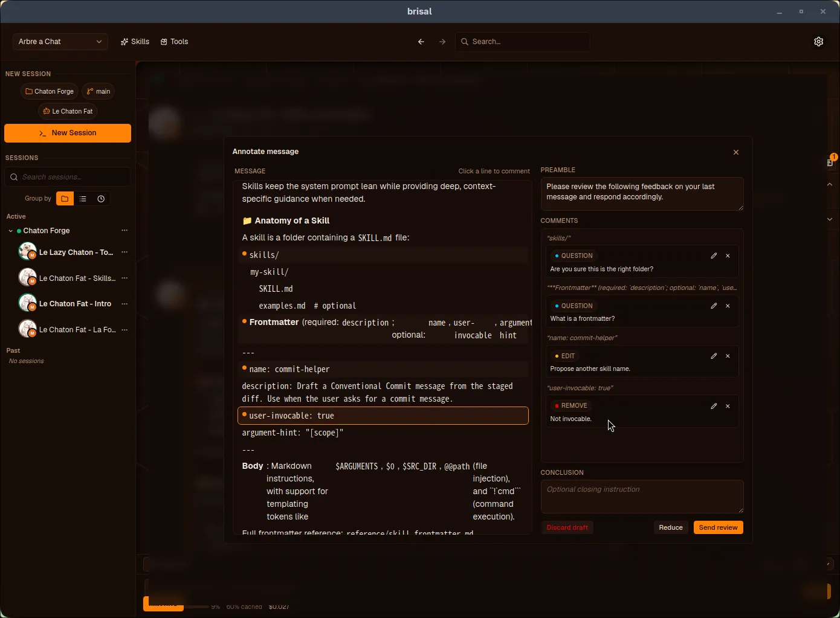
Task: Open options for Le Lazy Chaton session
Action: (x=124, y=253)
